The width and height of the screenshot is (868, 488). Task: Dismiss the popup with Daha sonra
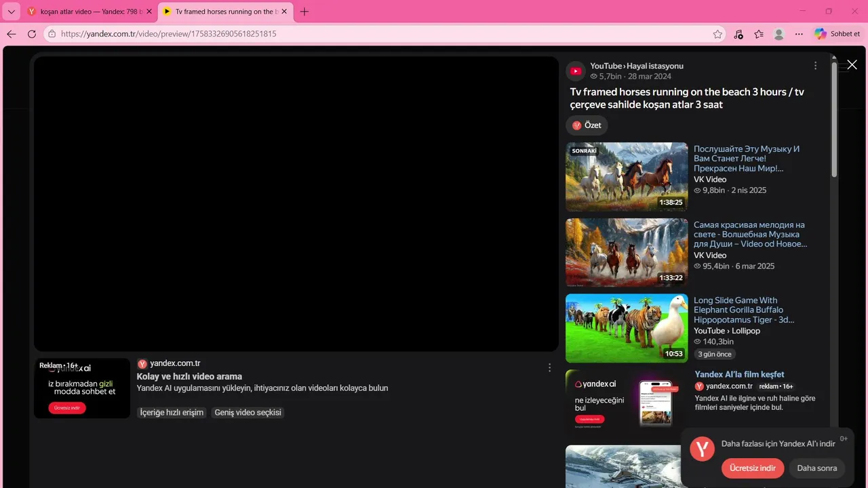(x=816, y=468)
